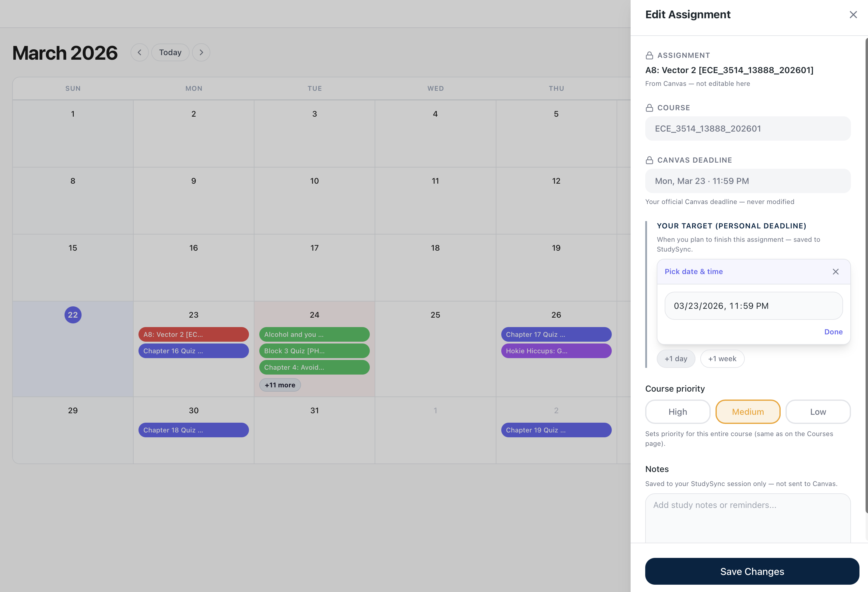Click the lock icon next to COURSE
The height and width of the screenshot is (592, 868).
pos(649,107)
